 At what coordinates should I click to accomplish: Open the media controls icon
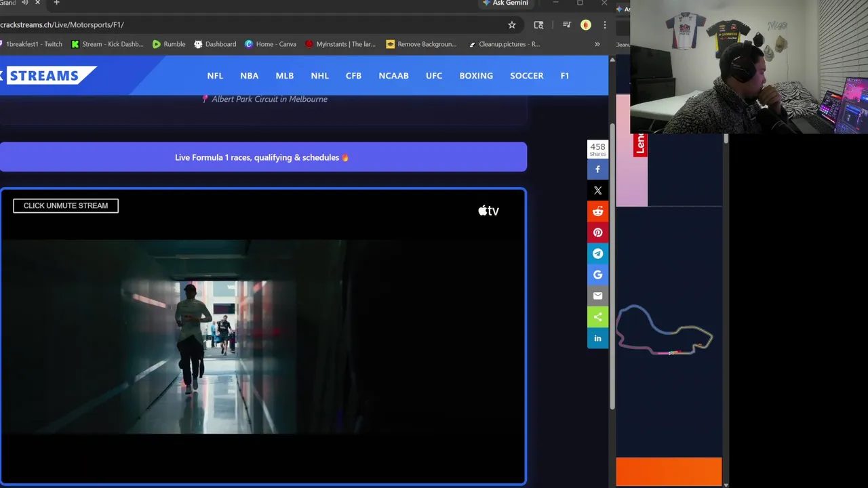coord(567,25)
